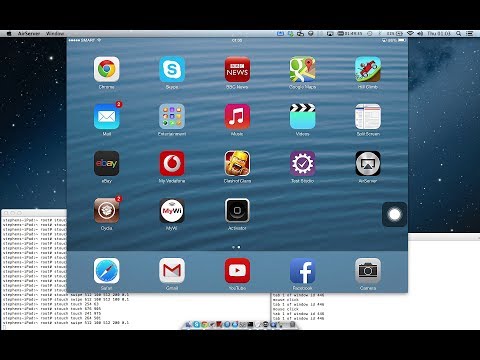Open Terminal from the Mac dock

pos(250,324)
